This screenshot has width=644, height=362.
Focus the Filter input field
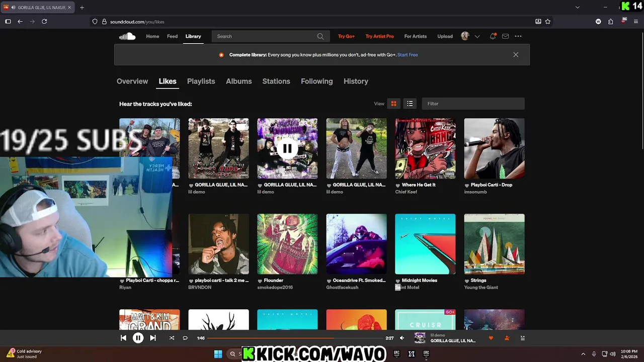473,104
